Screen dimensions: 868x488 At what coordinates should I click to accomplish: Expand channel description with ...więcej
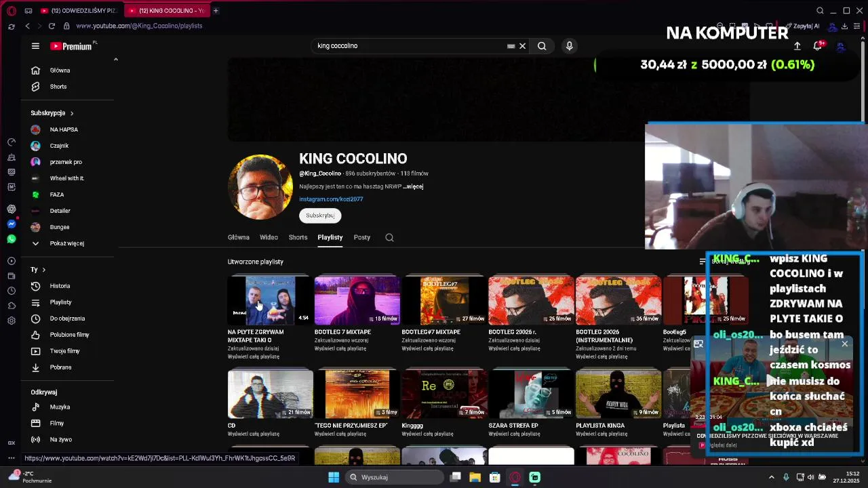pyautogui.click(x=413, y=186)
